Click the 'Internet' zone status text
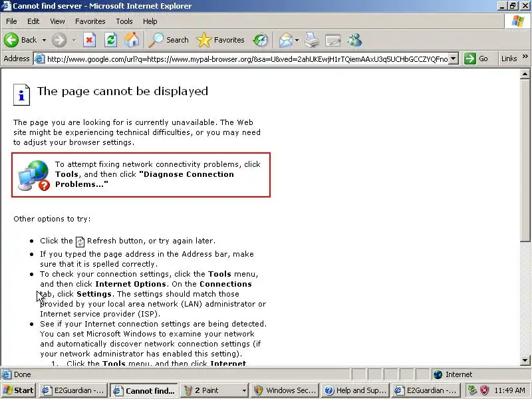 tap(459, 374)
